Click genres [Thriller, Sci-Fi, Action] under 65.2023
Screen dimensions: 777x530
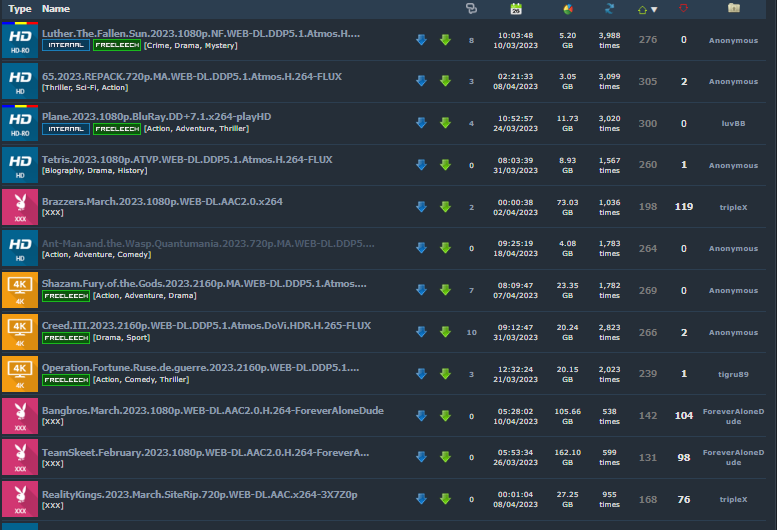pos(85,87)
